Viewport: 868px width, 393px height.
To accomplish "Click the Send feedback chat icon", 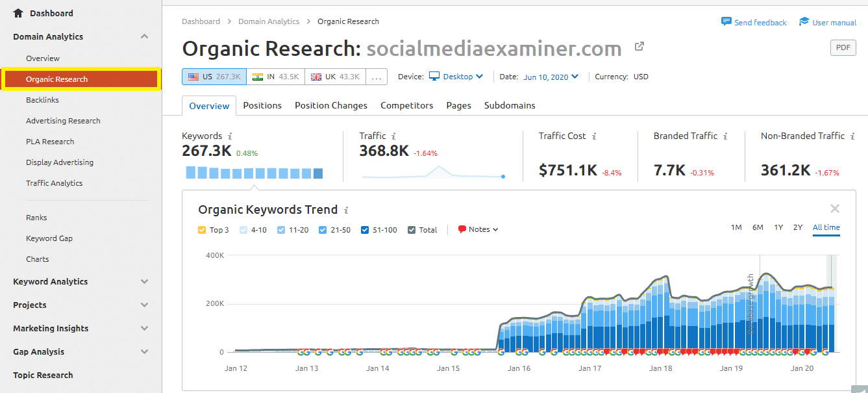I will pos(726,22).
